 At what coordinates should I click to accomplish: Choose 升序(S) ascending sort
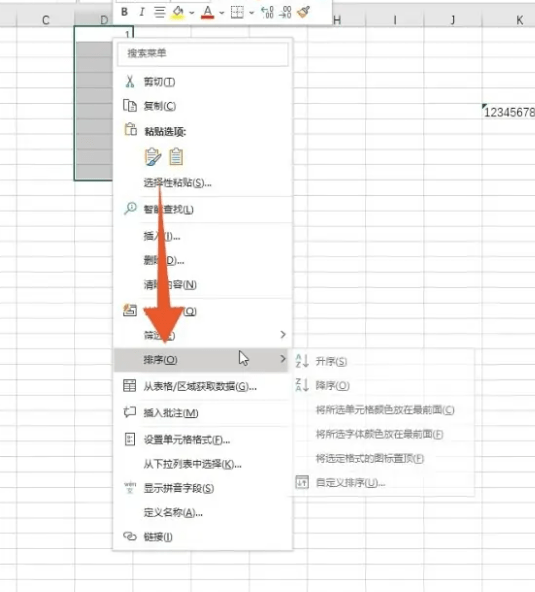tap(331, 361)
